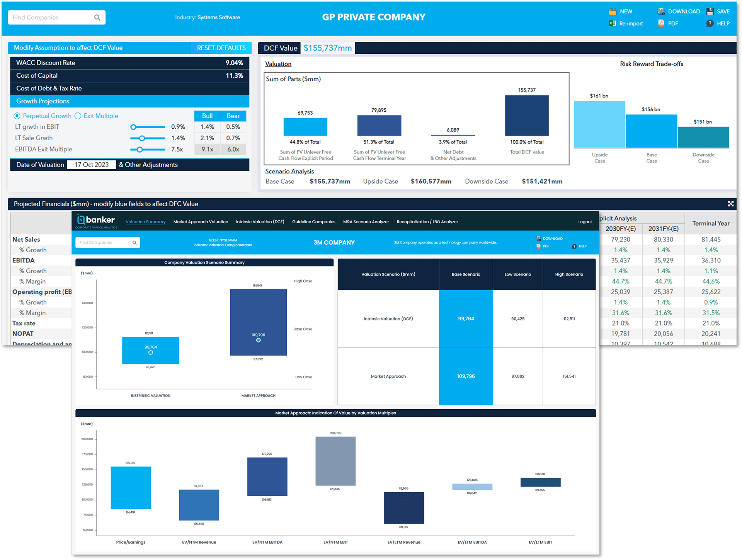The image size is (742, 560).
Task: Click the LT Sale Grwth slider
Action: click(147, 138)
